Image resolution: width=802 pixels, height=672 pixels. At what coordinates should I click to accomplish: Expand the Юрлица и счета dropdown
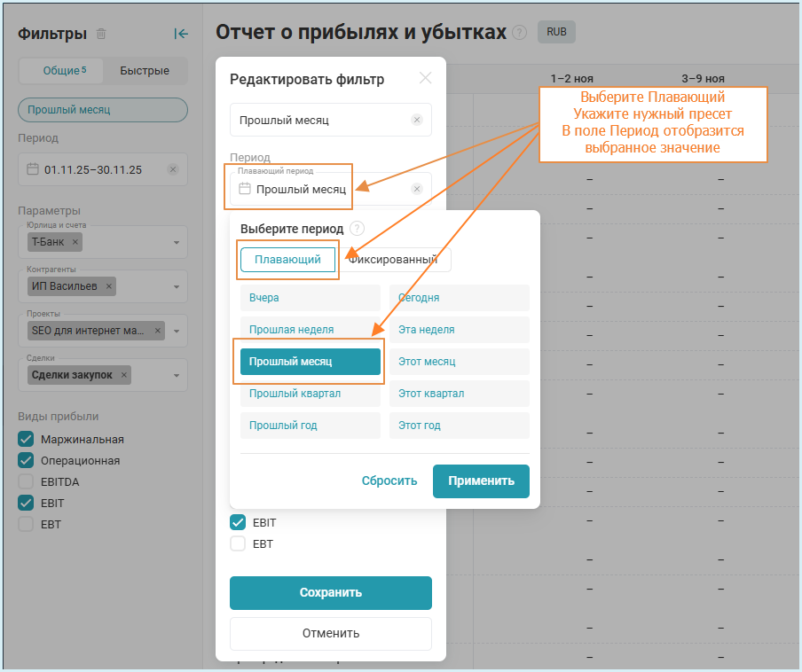pos(176,242)
